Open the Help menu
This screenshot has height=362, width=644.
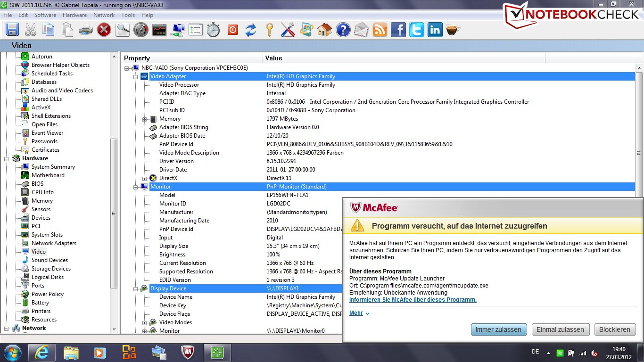click(x=147, y=15)
